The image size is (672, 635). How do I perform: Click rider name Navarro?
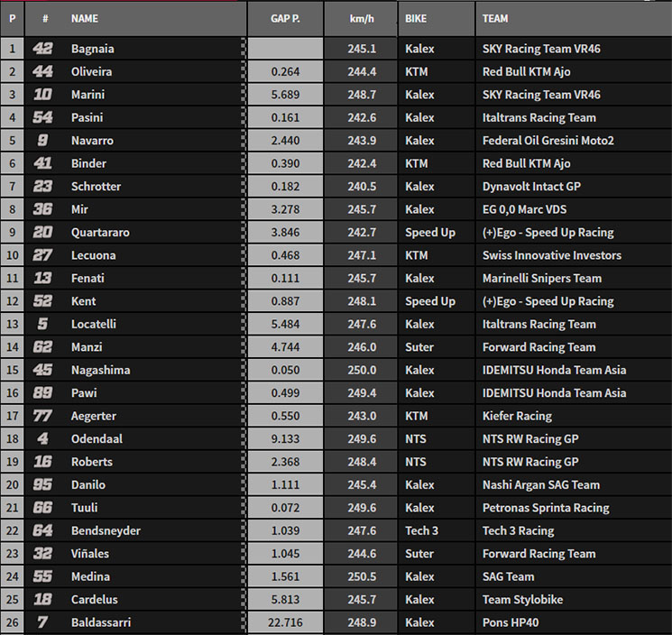tap(92, 141)
